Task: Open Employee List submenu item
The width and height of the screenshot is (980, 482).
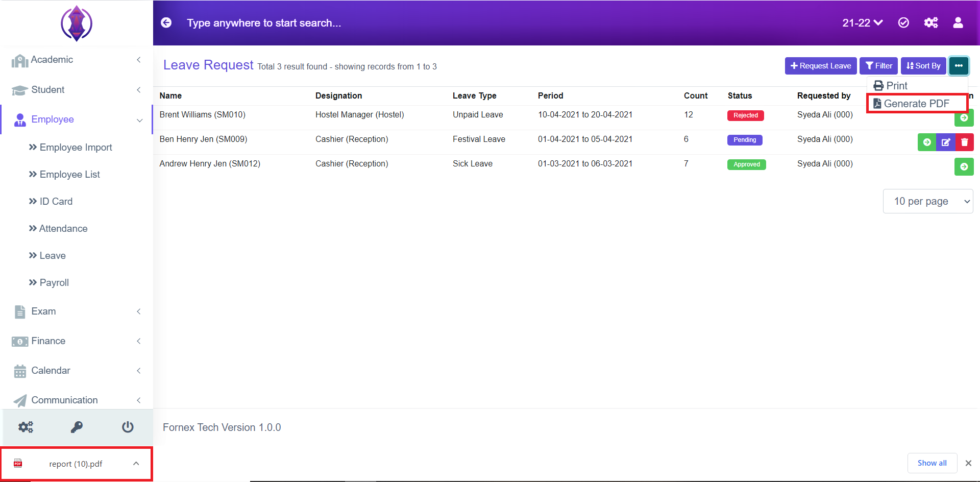Action: tap(64, 175)
